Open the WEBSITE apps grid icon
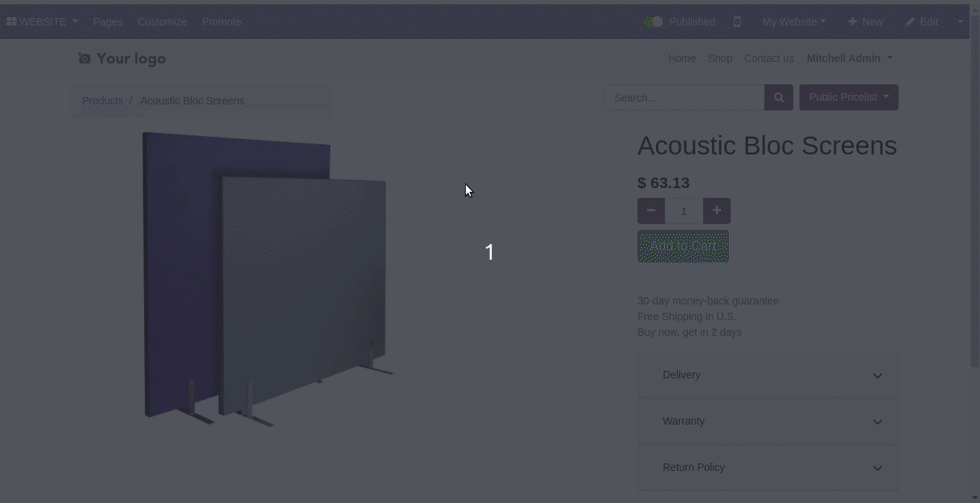 [x=11, y=22]
